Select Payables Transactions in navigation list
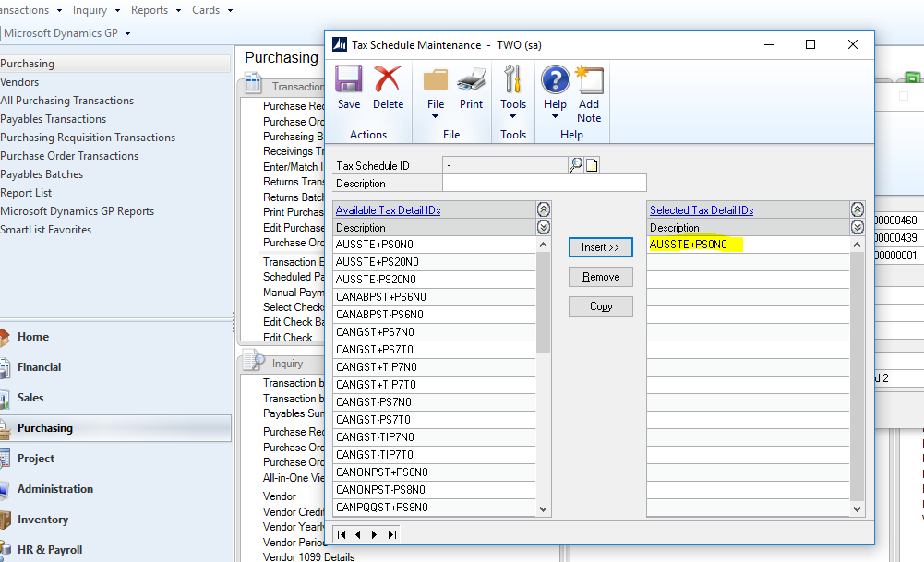Screen dimensions: 924x562 53,119
